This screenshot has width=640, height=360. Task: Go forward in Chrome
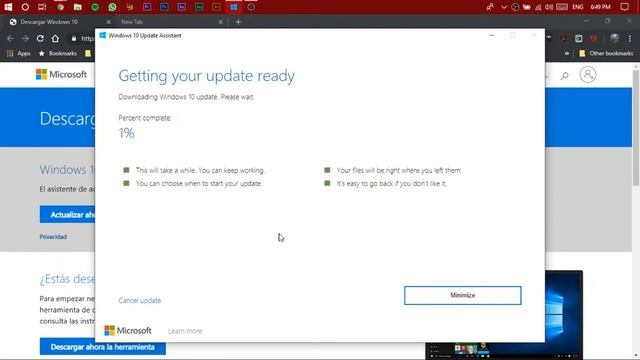(25, 38)
